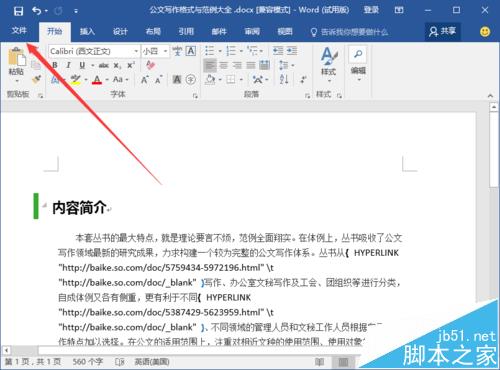Click the bullet list icon
The height and width of the screenshot is (370, 500).
209,51
